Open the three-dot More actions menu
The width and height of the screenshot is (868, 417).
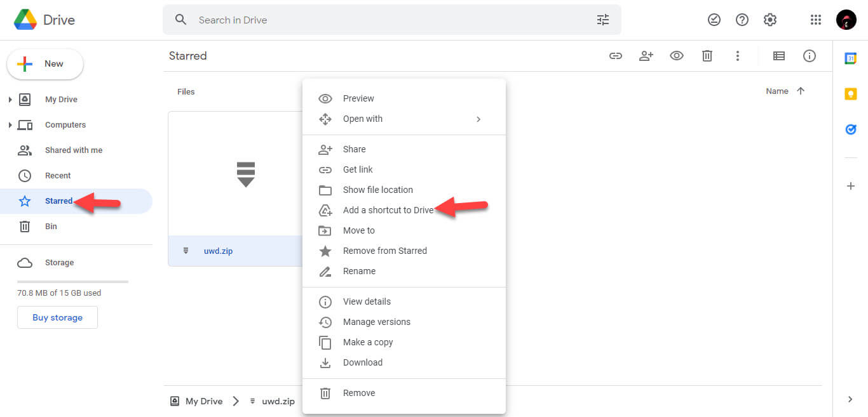click(737, 56)
